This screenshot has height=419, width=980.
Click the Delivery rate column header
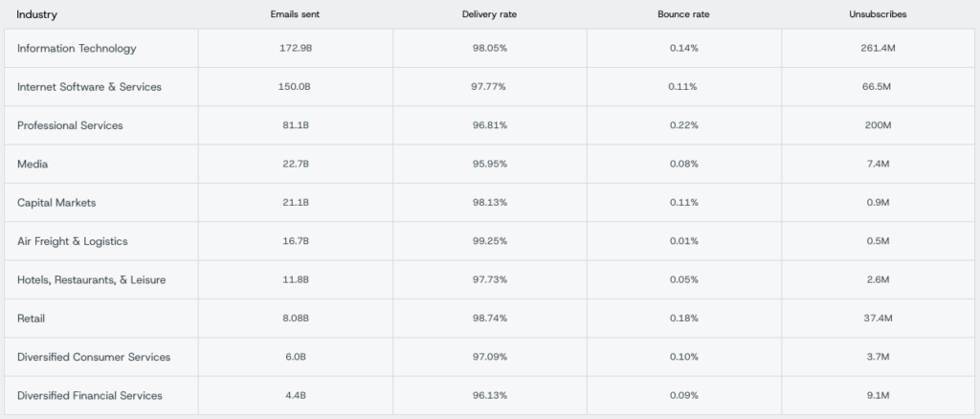click(x=489, y=15)
